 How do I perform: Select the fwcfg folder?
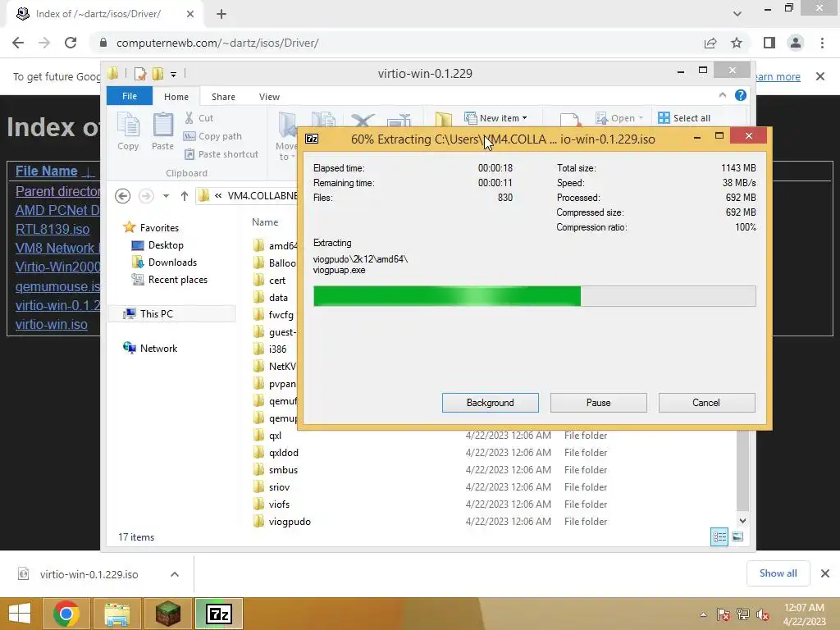(x=281, y=314)
